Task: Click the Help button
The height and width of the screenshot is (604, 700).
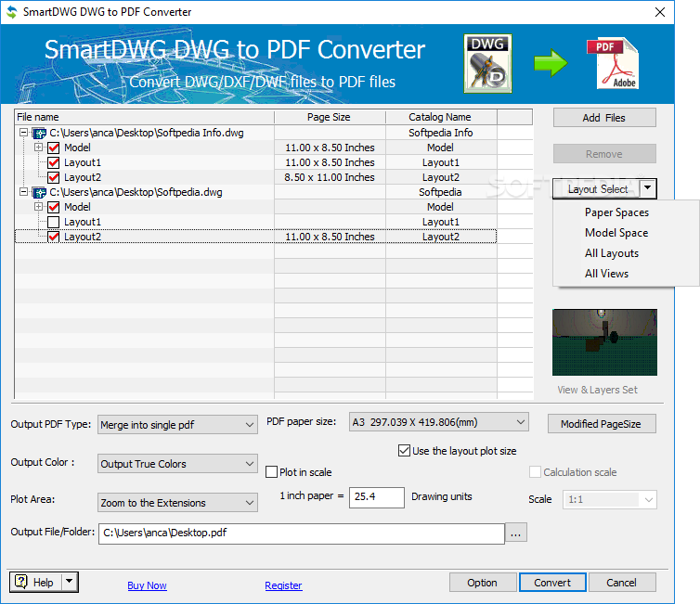Action: coord(35,582)
